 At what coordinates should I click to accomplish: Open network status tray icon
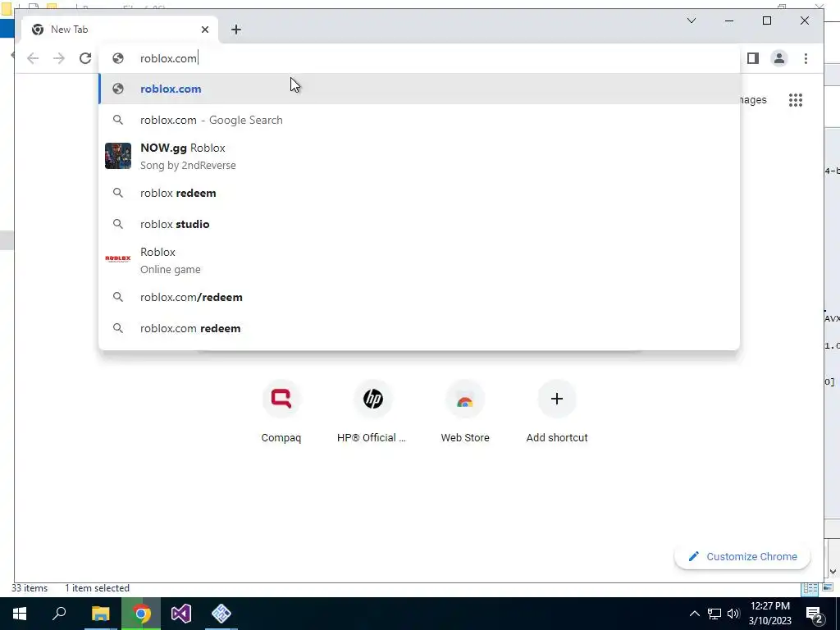tap(714, 614)
